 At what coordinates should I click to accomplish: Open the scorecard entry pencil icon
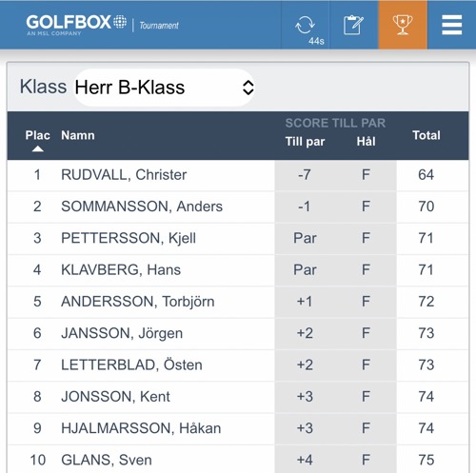click(x=353, y=25)
